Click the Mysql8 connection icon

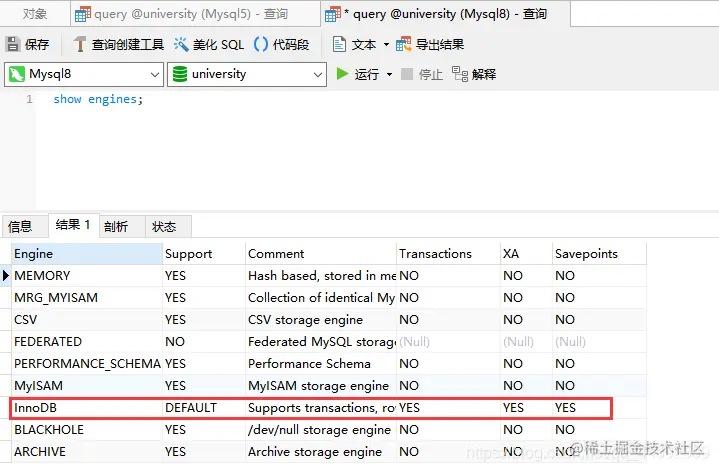pos(17,74)
